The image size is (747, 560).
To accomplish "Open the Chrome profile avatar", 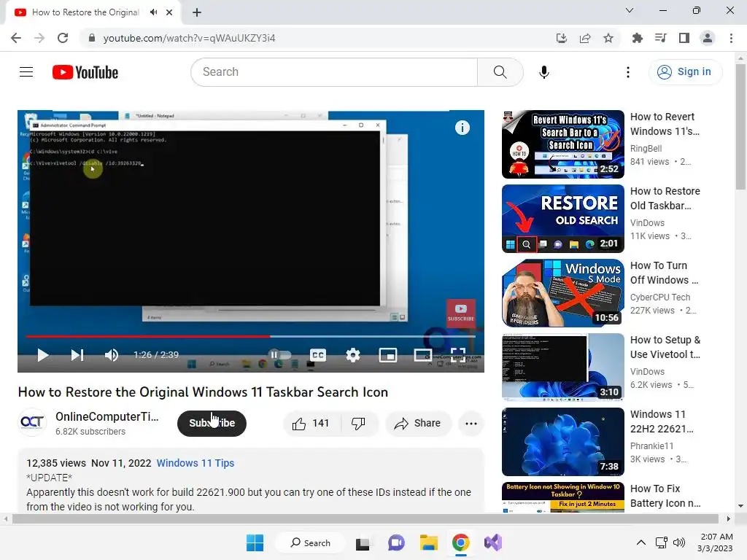I will (x=708, y=38).
